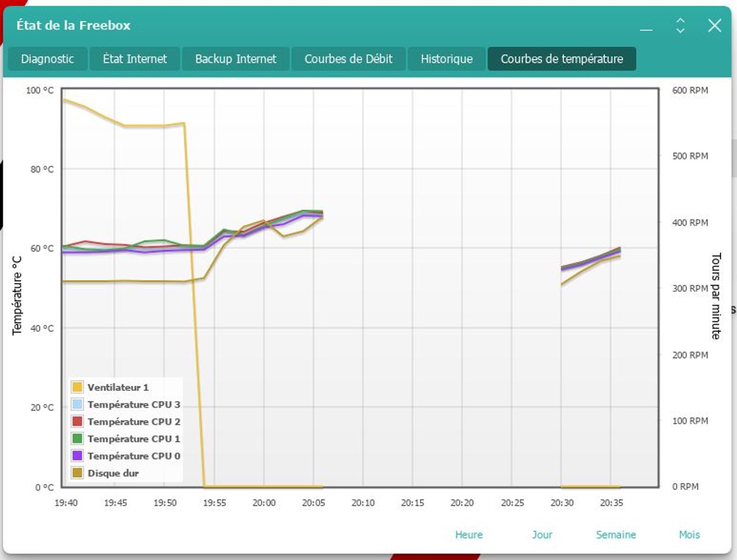Click the 0 °C axis label
This screenshot has width=737, height=560.
[x=44, y=487]
